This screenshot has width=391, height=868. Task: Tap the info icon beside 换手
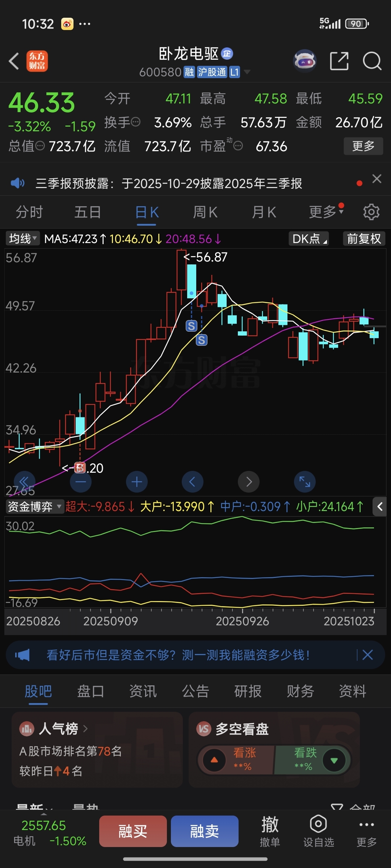point(136,122)
